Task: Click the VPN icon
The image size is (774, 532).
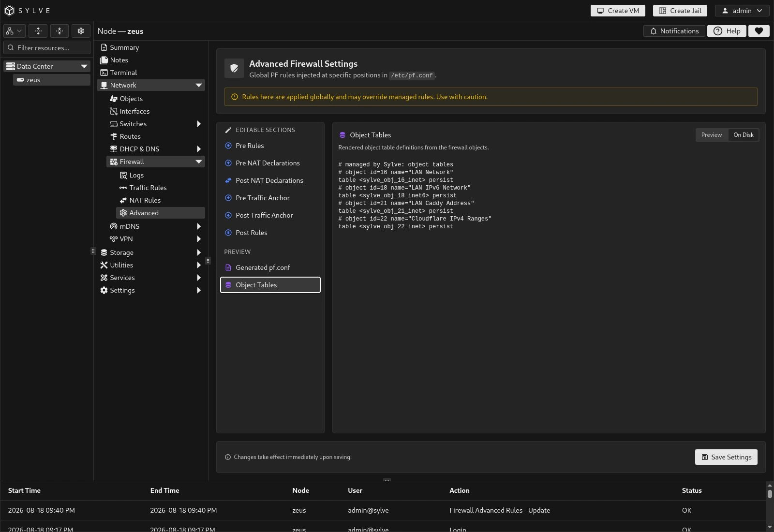Action: (114, 239)
